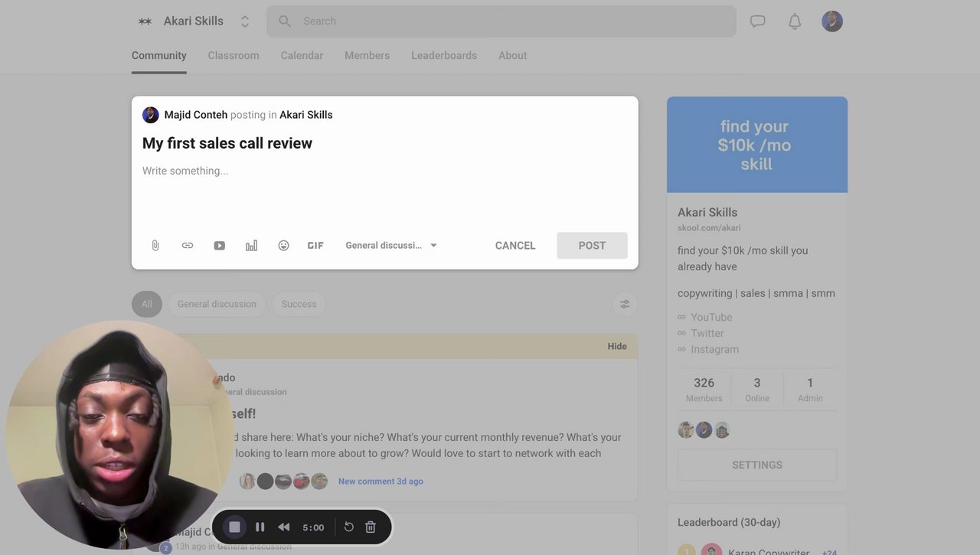
Task: Open the profile avatar menu in header
Action: tap(832, 21)
